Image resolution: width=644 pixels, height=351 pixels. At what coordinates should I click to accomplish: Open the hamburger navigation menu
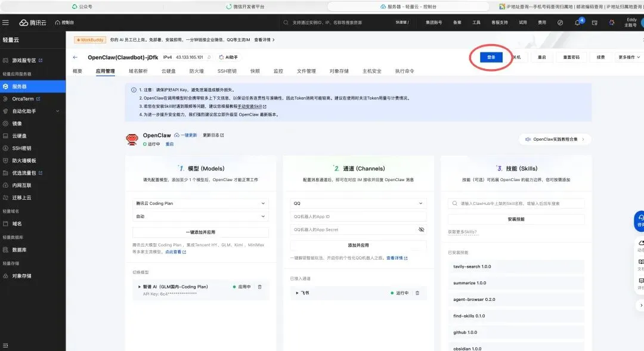coord(5,23)
